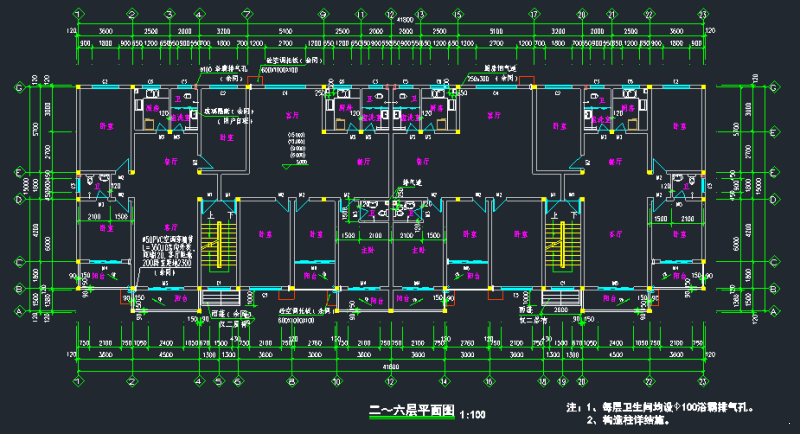Click the drawing title 二~六层平面图

click(x=412, y=412)
